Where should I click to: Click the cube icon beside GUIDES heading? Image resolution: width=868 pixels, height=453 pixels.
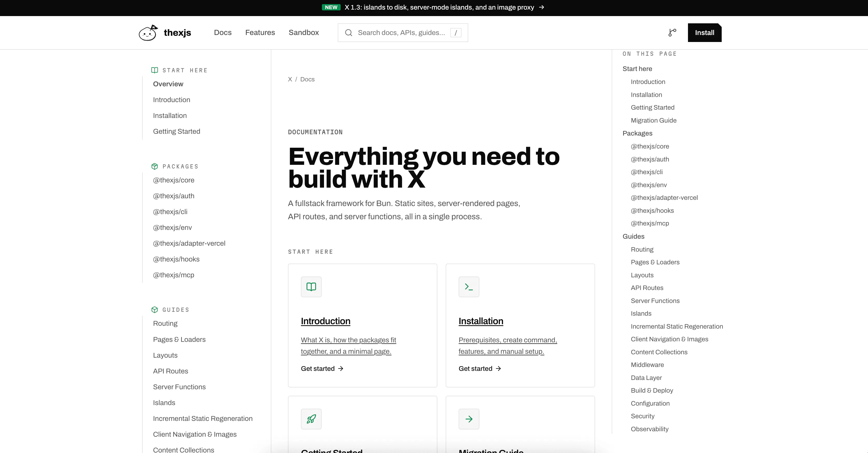coord(155,310)
